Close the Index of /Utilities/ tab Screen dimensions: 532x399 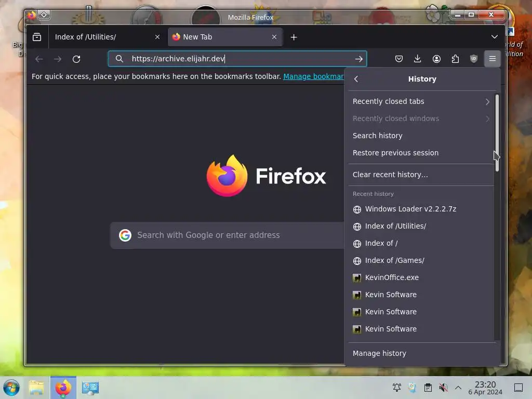point(157,37)
